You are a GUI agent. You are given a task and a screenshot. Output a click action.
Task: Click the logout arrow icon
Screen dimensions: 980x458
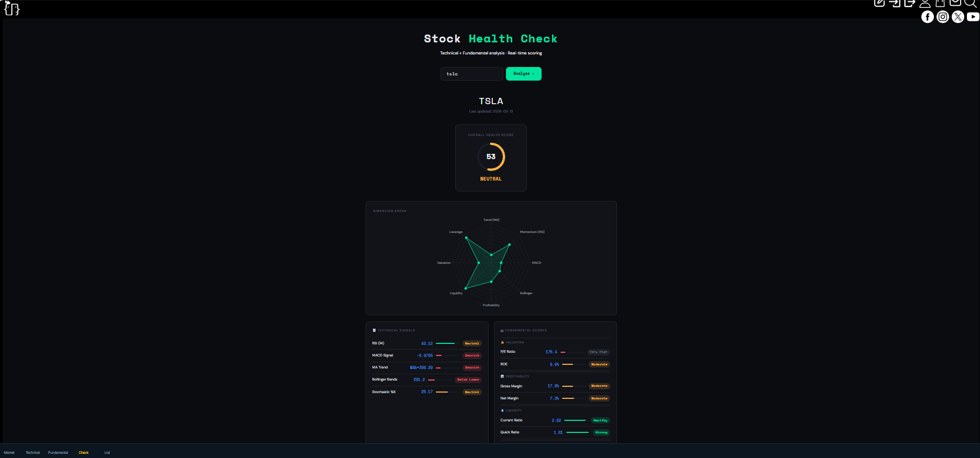(910, 3)
